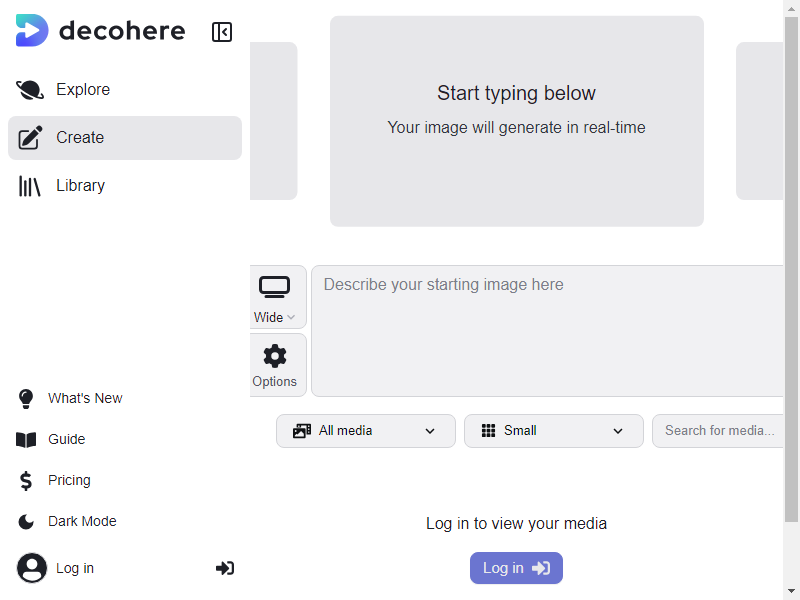Click Log in link in sidebar
Screen dimensions: 800x600
tap(74, 568)
